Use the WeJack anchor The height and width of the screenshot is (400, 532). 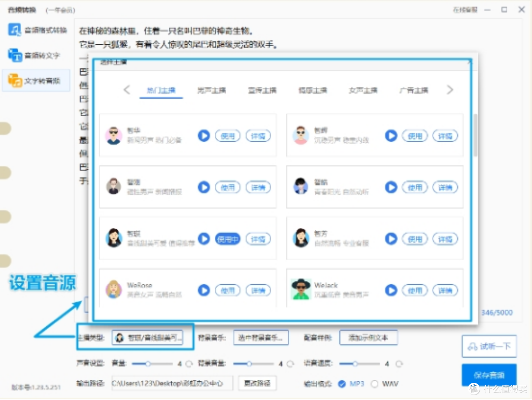415,290
